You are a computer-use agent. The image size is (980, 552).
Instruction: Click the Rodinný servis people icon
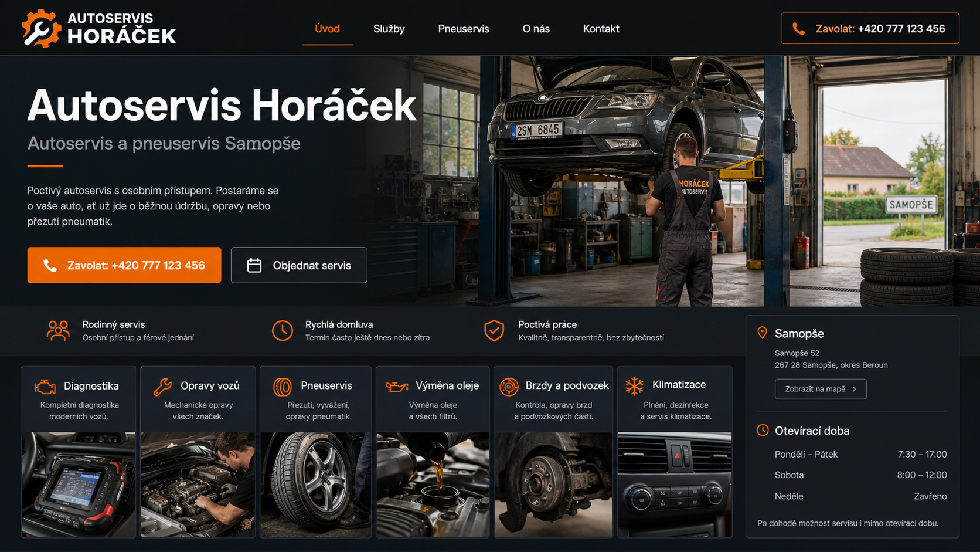[x=58, y=331]
